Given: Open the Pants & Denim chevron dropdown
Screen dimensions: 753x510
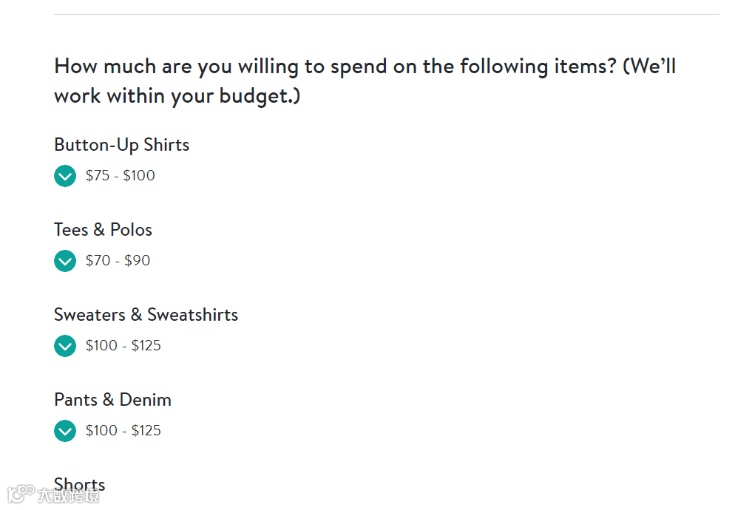Looking at the screenshot, I should coord(65,431).
